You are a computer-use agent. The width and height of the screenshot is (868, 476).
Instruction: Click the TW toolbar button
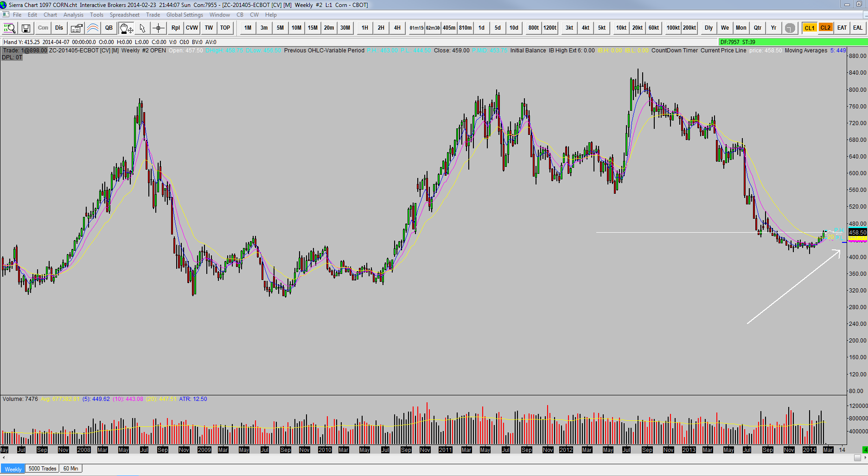pyautogui.click(x=209, y=28)
